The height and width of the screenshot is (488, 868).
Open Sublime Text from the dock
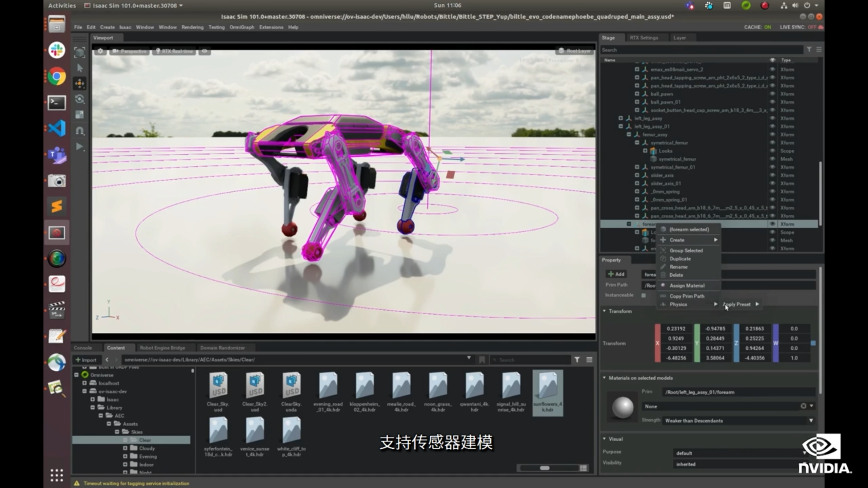tap(57, 206)
